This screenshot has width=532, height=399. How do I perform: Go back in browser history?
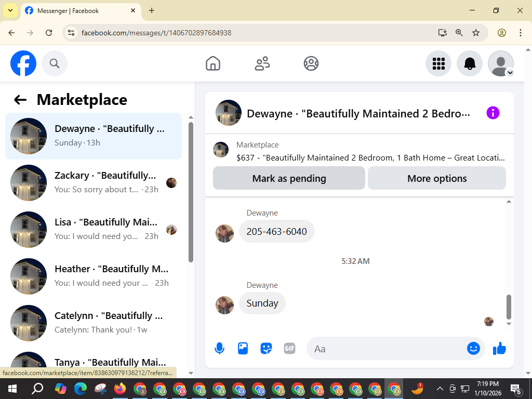coord(11,33)
